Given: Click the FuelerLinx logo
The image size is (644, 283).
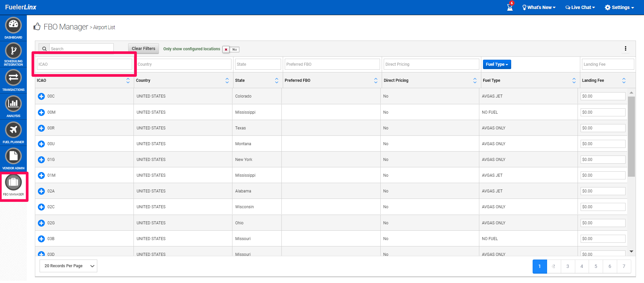Looking at the screenshot, I should pyautogui.click(x=21, y=7).
